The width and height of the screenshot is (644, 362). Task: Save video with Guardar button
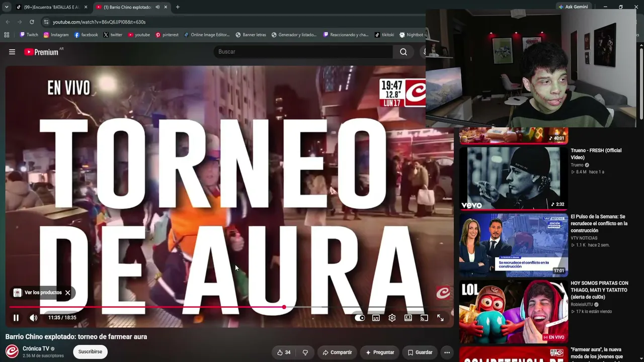(420, 352)
